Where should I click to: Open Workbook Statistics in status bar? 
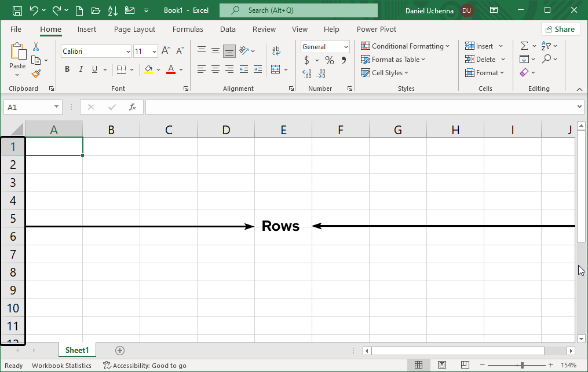click(61, 366)
